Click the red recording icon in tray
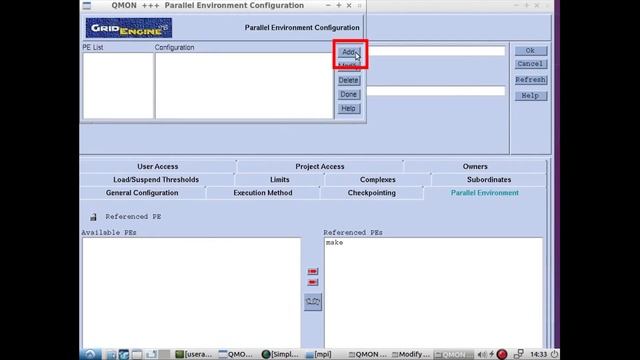The height and width of the screenshot is (360, 640). point(502,354)
